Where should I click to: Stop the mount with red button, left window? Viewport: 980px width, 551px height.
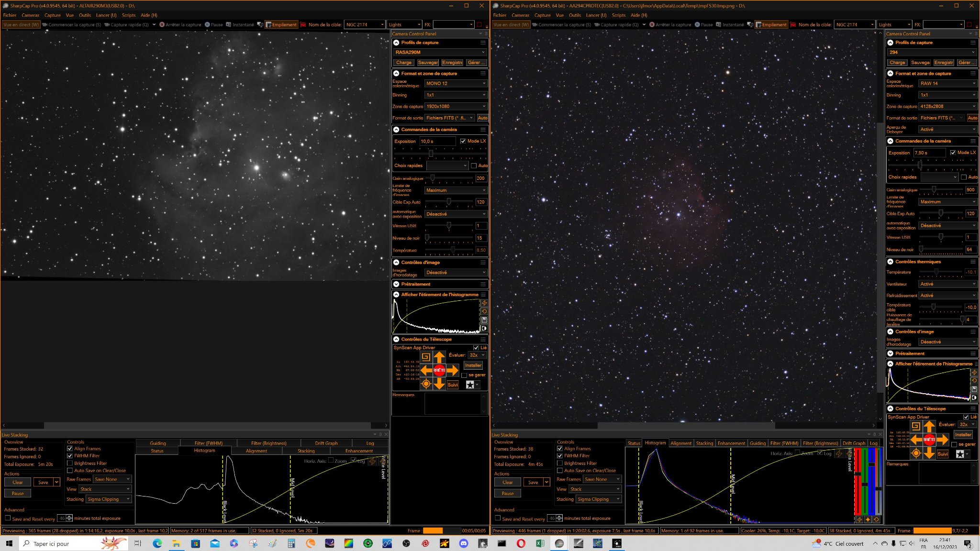tap(439, 370)
